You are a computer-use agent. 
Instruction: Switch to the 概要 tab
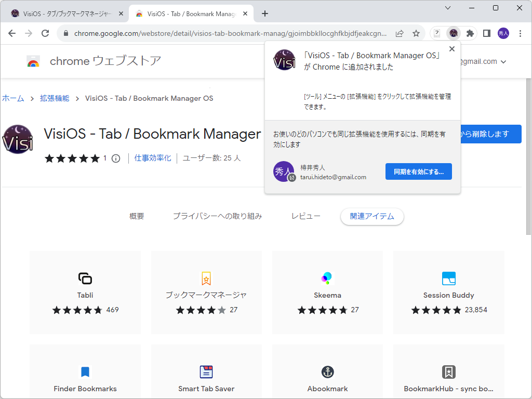pos(136,216)
